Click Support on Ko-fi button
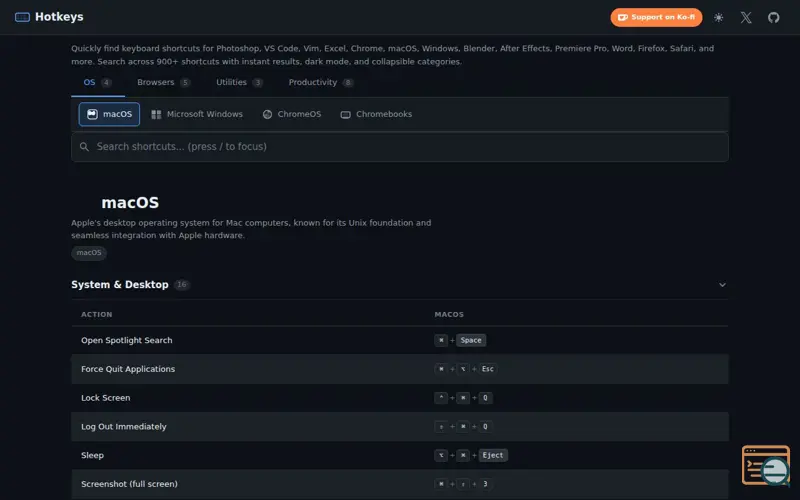The width and height of the screenshot is (800, 500). [656, 17]
